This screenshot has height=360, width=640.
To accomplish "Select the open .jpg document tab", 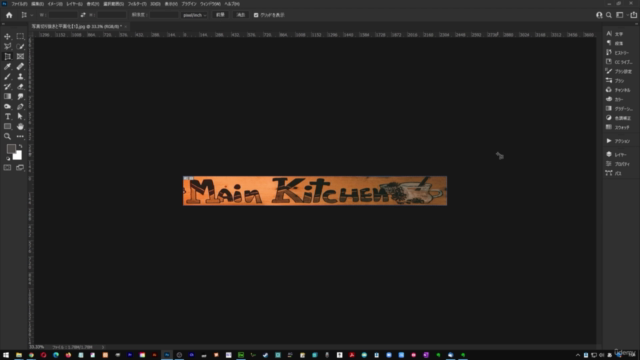I will coord(77,26).
